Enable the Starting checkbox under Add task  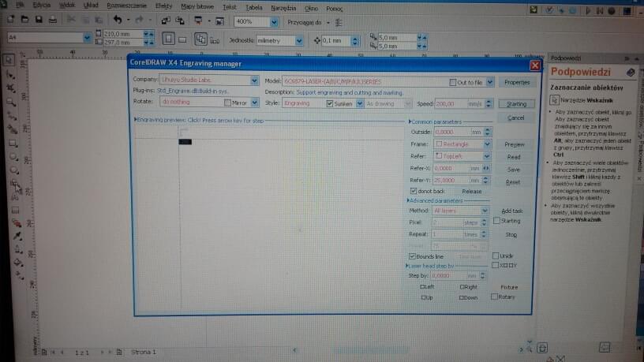(x=496, y=221)
